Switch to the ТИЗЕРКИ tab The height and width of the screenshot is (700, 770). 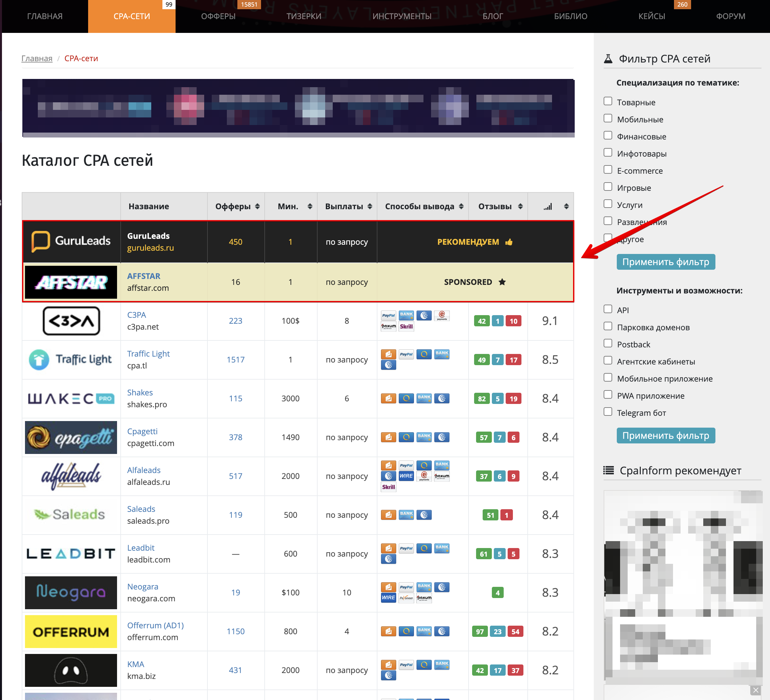304,16
